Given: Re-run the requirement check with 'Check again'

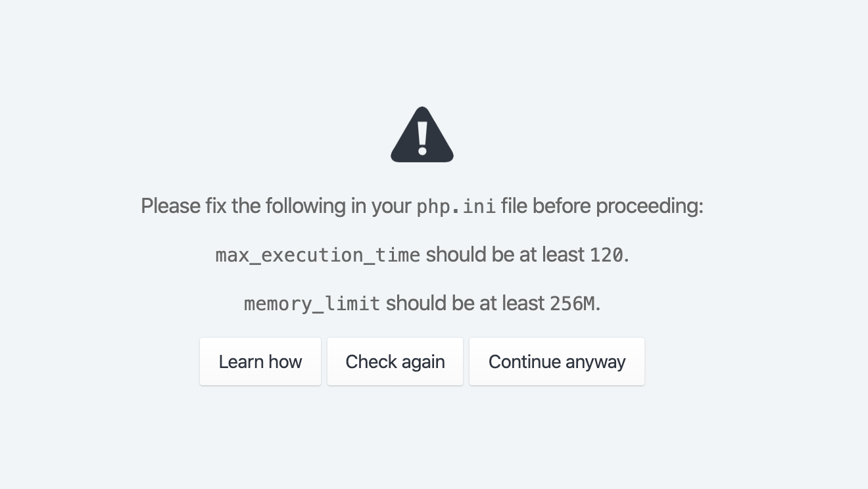Looking at the screenshot, I should click(395, 361).
